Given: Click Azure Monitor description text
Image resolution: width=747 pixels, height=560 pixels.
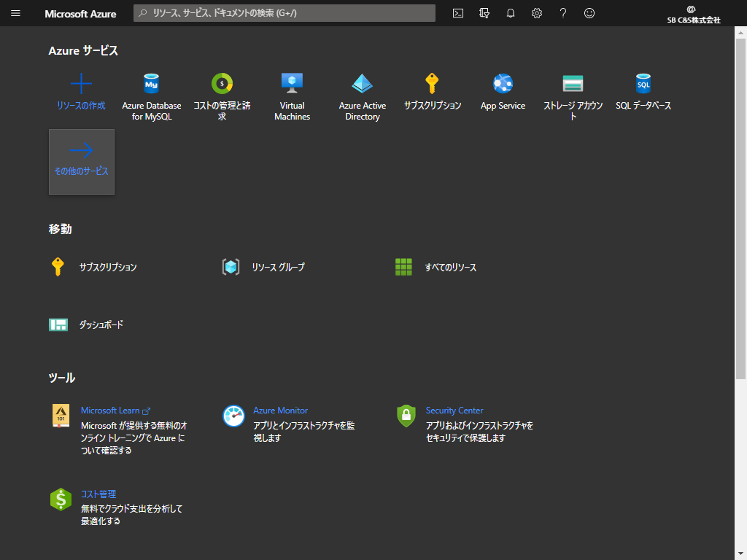Looking at the screenshot, I should pyautogui.click(x=304, y=432).
